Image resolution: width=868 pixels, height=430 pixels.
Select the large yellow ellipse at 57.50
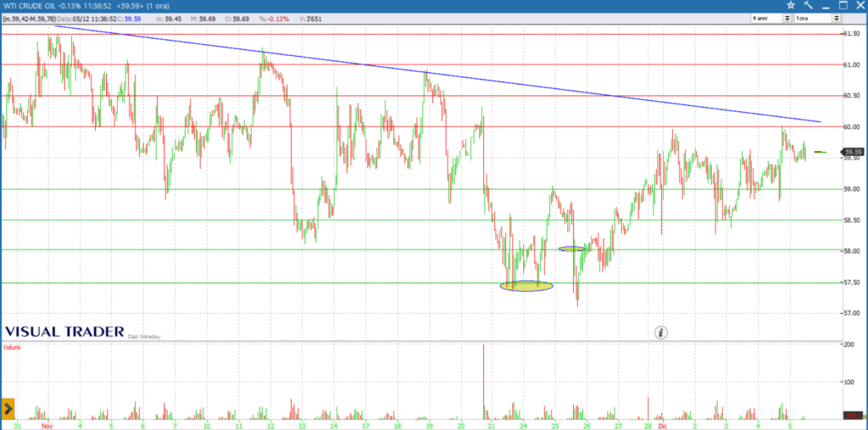pos(526,286)
